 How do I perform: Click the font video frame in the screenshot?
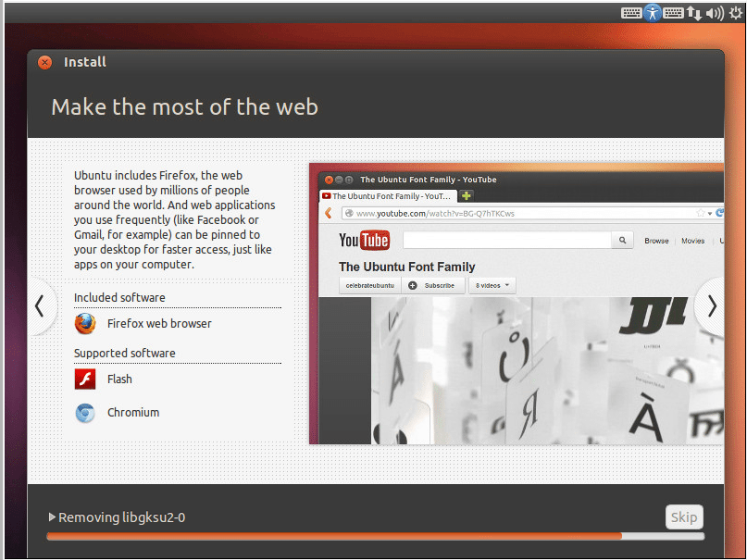(x=547, y=370)
